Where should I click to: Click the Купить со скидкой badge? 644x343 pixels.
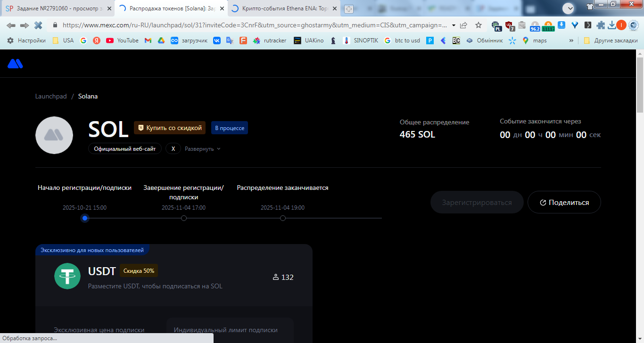click(170, 128)
